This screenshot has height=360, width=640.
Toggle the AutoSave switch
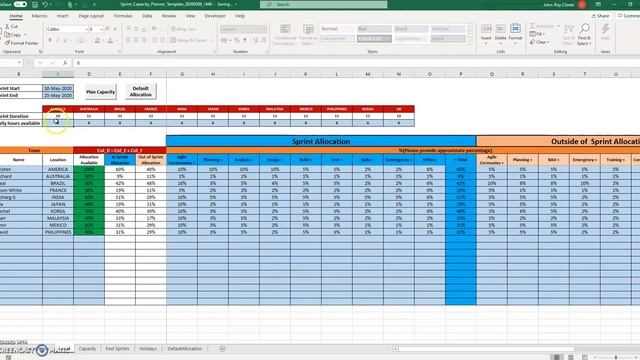20,4
